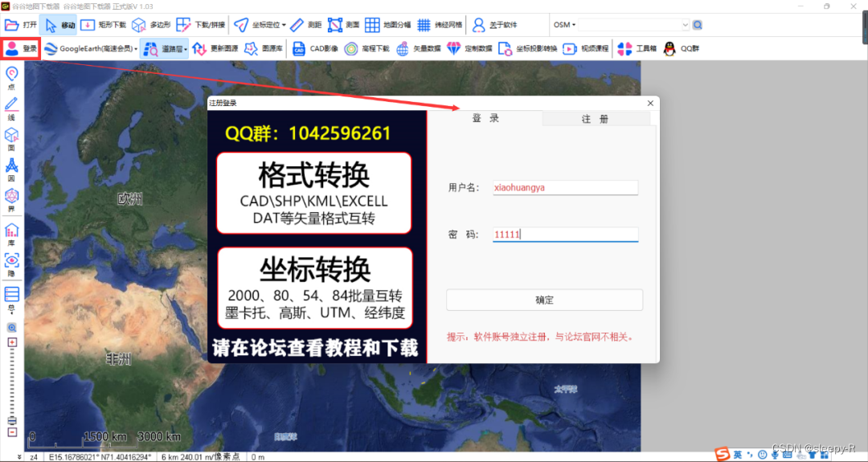Open 矢量数据 vector data
The width and height of the screenshot is (868, 462).
click(x=419, y=49)
